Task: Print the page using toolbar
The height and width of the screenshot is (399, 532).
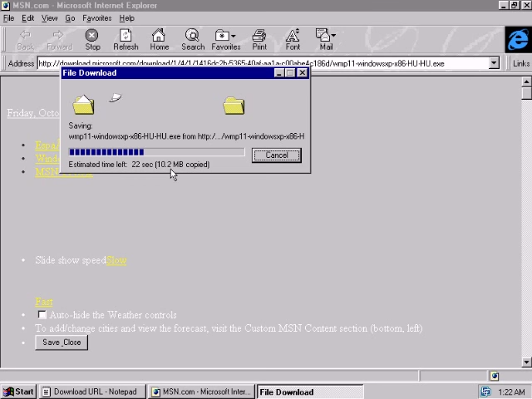Action: click(x=259, y=40)
